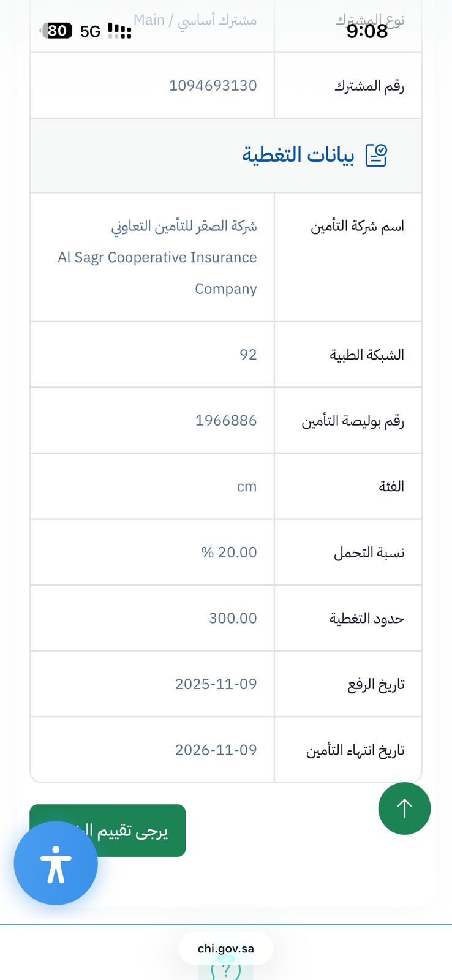
Task: Click the coverage data document icon
Action: (x=376, y=155)
